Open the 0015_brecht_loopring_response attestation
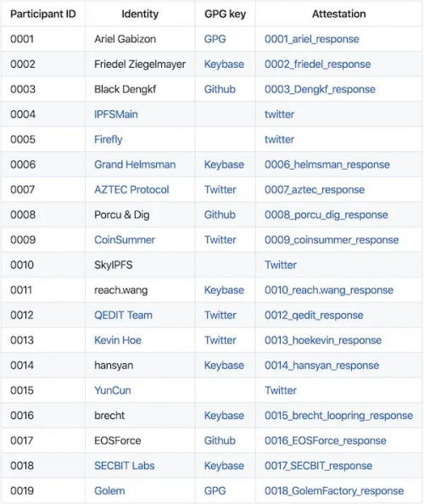Viewport: 424px width, 504px height. pyautogui.click(x=338, y=415)
